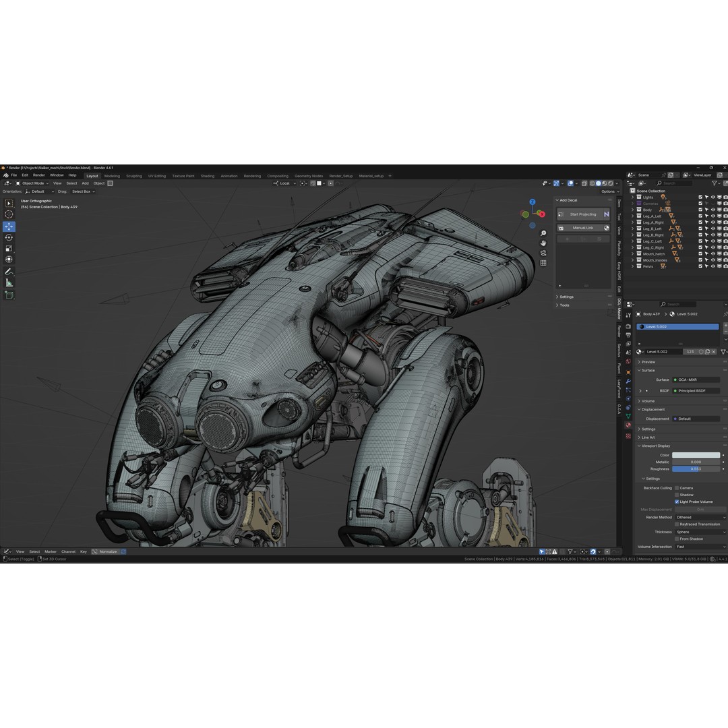
Task: Hide the Lights collection with eye icon
Action: tap(713, 197)
